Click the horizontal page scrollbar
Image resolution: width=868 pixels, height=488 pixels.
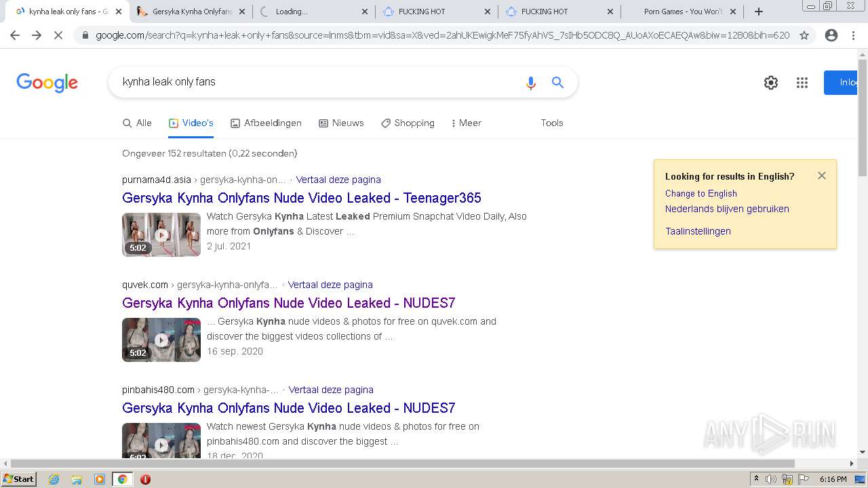401,464
